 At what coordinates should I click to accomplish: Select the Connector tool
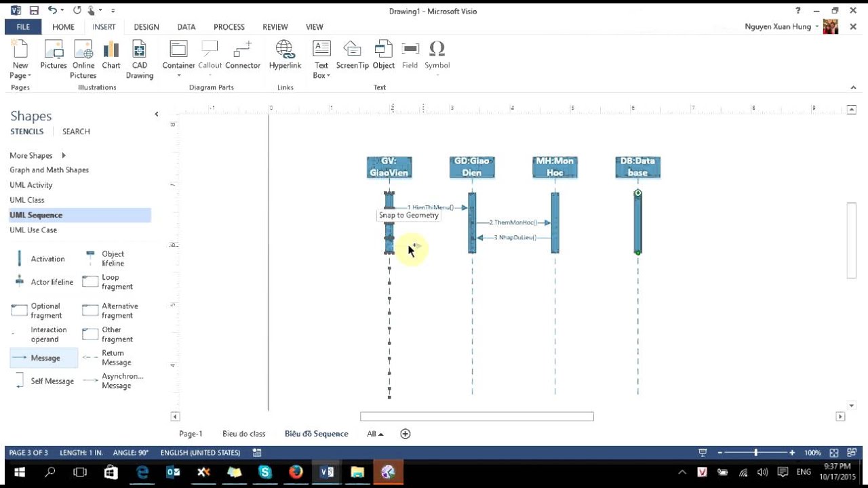click(243, 55)
